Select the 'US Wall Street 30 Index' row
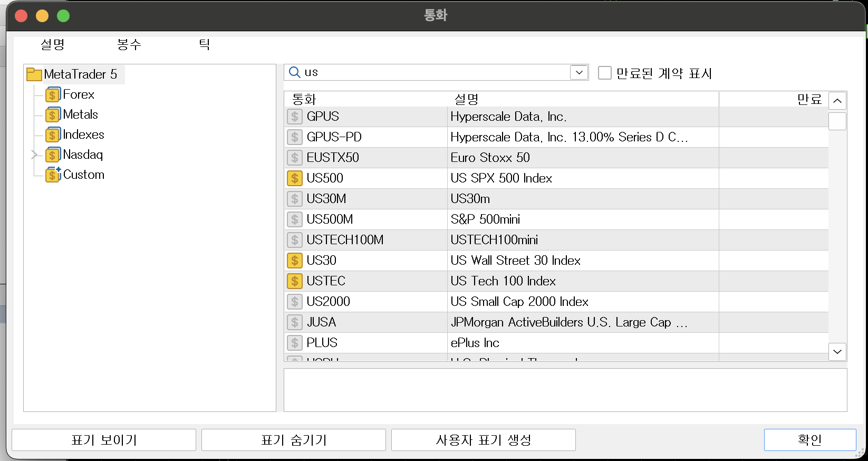The image size is (868, 461). click(556, 261)
